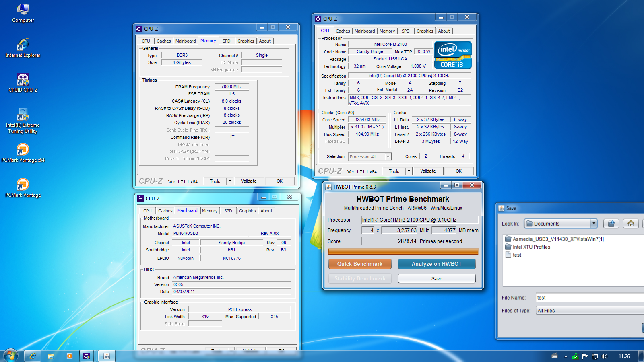The width and height of the screenshot is (644, 362).
Task: Open the volume speaker tray icon
Action: pyautogui.click(x=604, y=356)
